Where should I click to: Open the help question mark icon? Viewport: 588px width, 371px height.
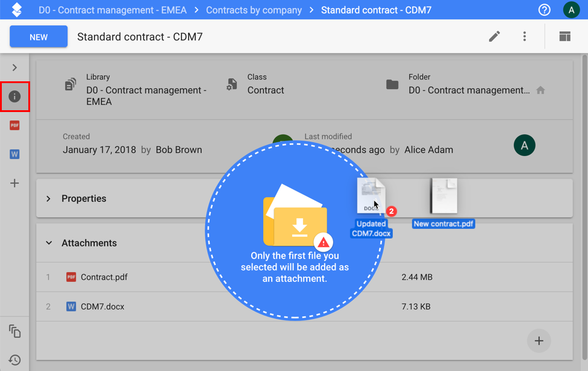pos(544,10)
